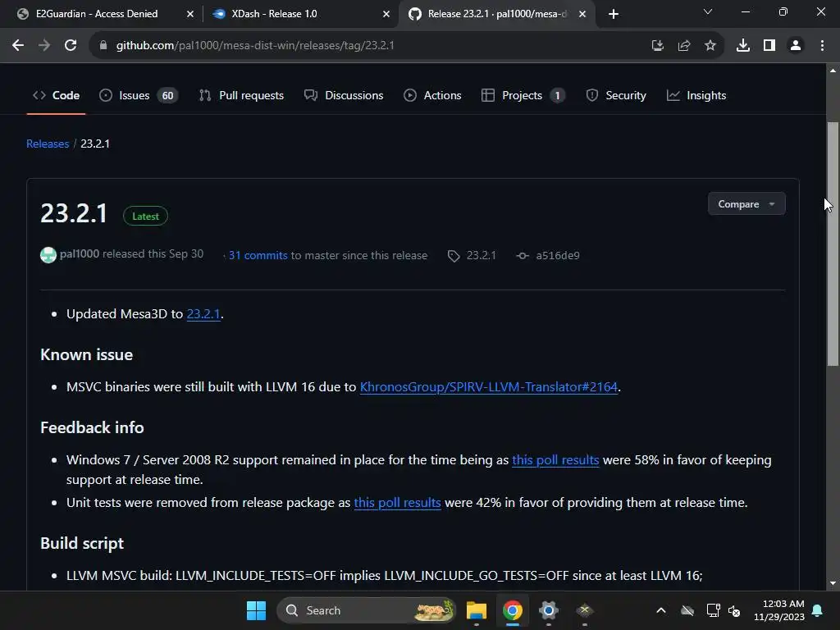
Task: Open the rightmost pinned taskbar app
Action: 584,610
